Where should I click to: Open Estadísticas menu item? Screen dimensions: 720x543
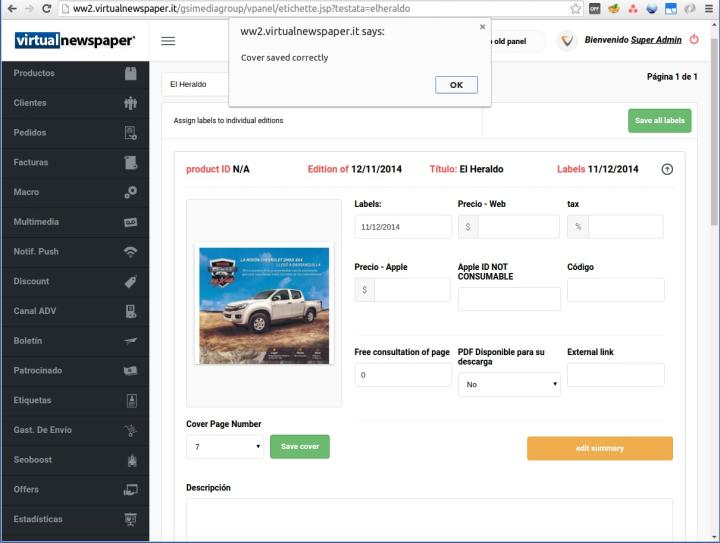75,519
